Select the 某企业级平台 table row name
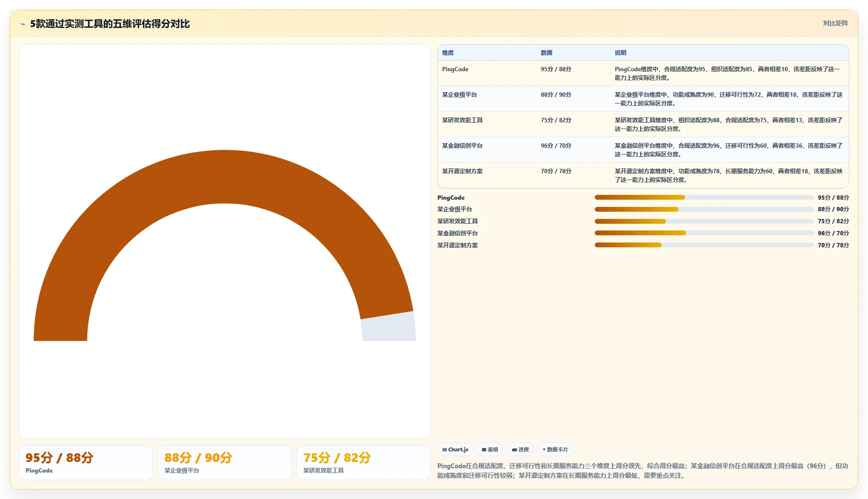This screenshot has height=499, width=868. (x=460, y=95)
